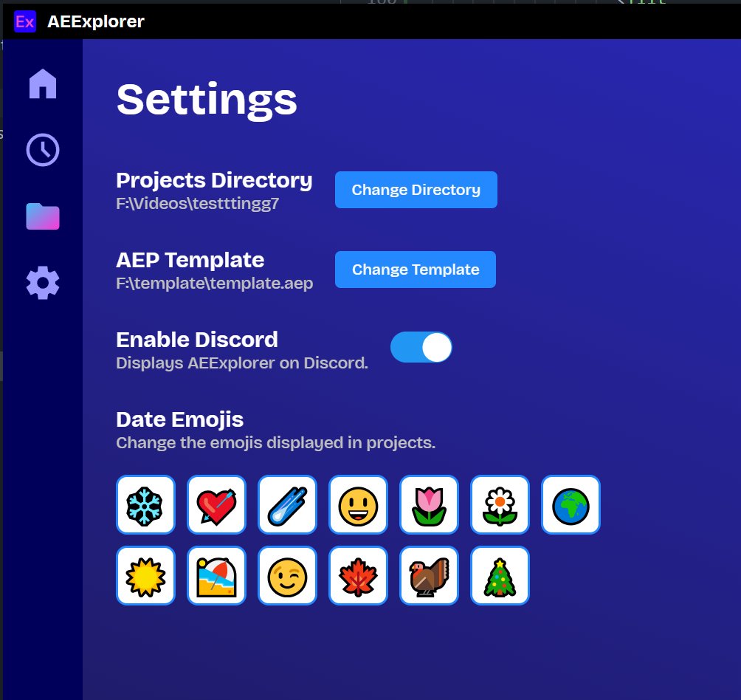Click the F:\template\template.aep path text
The height and width of the screenshot is (700, 741).
click(215, 283)
